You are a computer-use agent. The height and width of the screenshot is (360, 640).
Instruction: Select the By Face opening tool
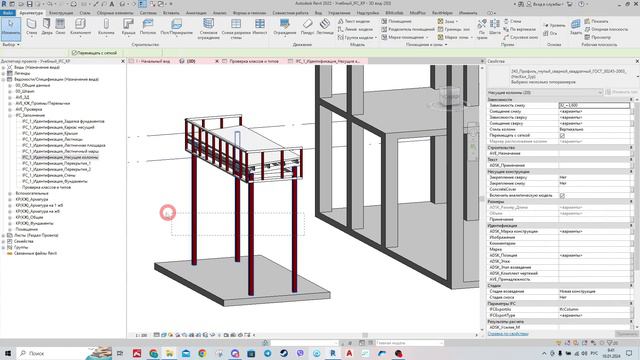(x=482, y=29)
